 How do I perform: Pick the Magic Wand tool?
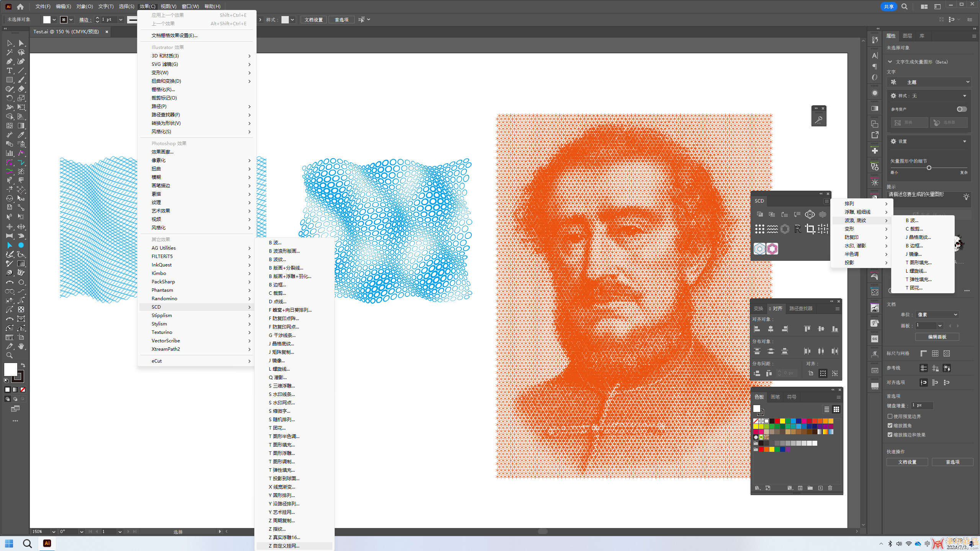click(x=9, y=52)
